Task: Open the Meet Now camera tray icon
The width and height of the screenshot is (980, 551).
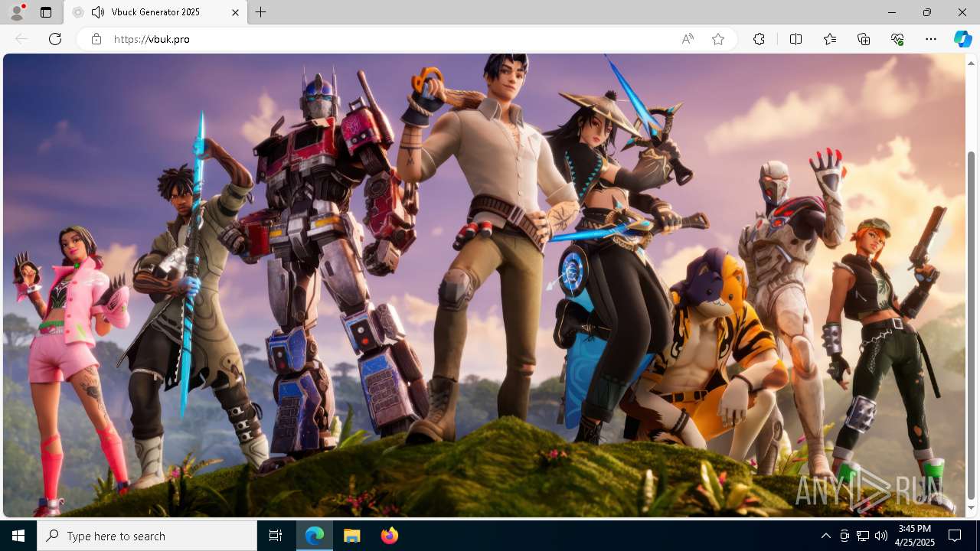Action: (x=844, y=536)
